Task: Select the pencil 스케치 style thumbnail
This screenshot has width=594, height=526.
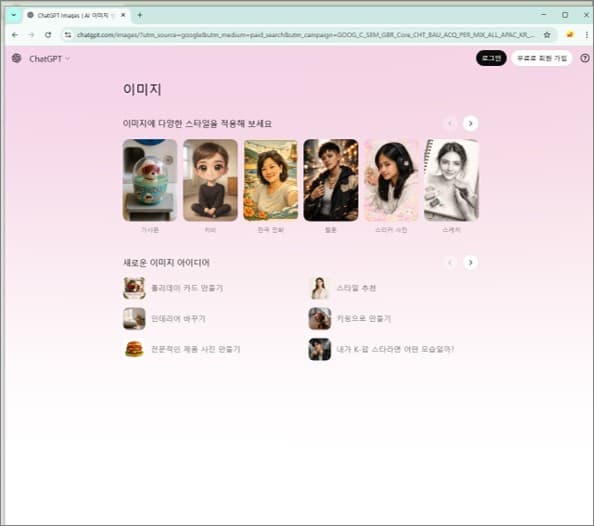Action: 452,180
